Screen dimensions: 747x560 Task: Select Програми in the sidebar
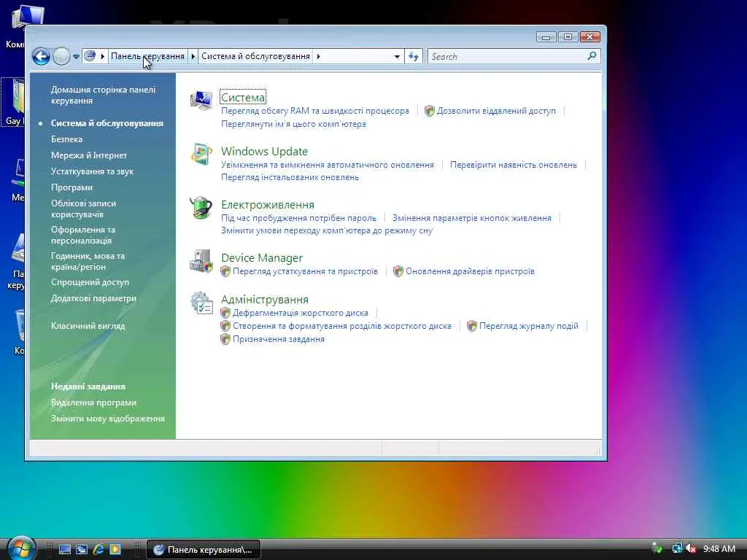coord(72,187)
